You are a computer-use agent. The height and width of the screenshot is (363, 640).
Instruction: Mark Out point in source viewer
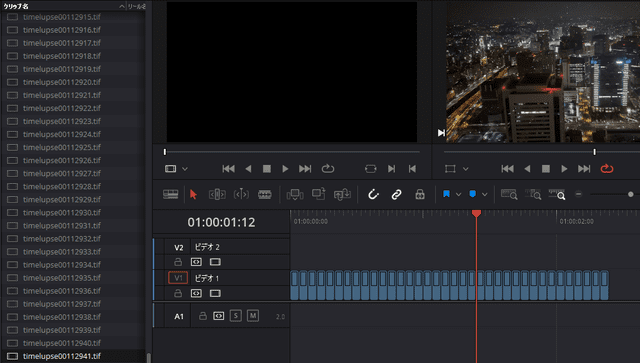point(412,169)
